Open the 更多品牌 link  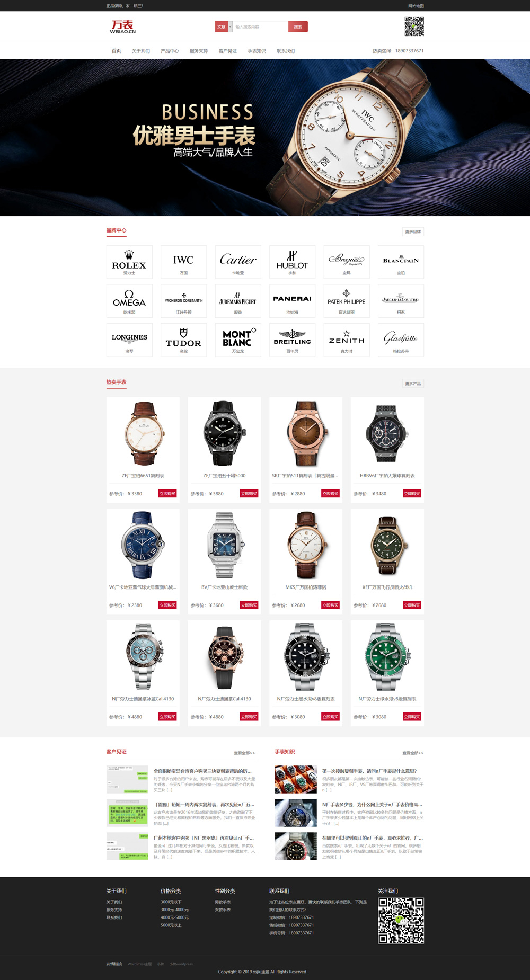pyautogui.click(x=413, y=231)
